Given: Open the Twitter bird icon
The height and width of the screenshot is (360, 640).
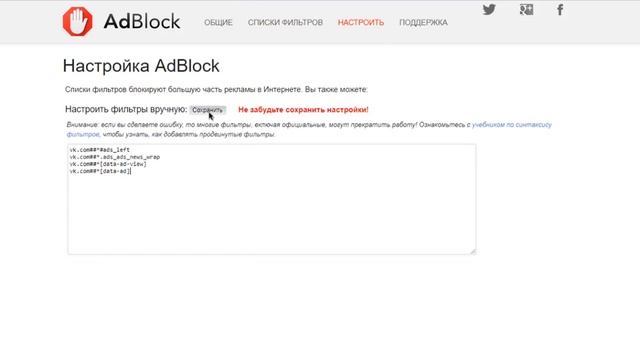Looking at the screenshot, I should [489, 9].
